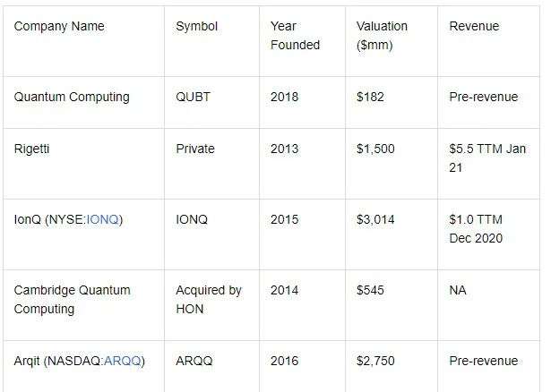Open the IONQ ticker link after NYSE
The image size is (551, 392).
(103, 219)
